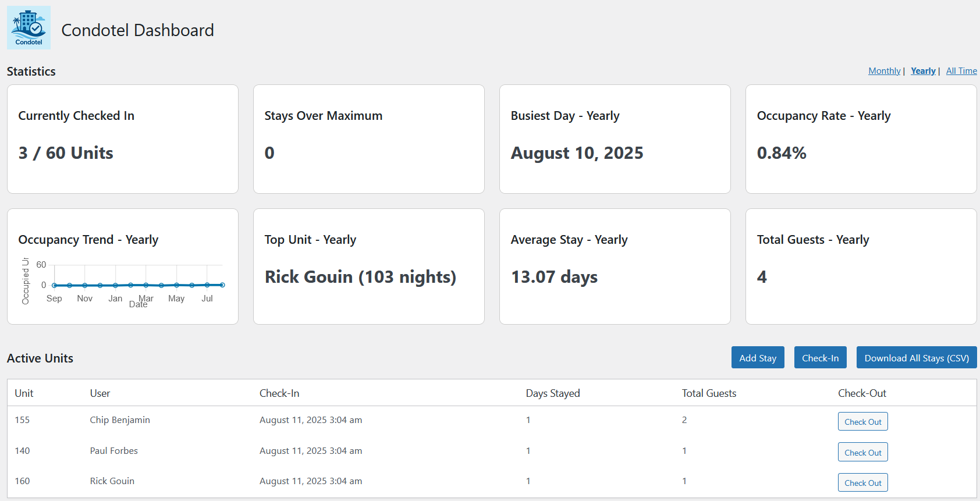Viewport: 980px width, 501px height.
Task: Switch statistics to Monthly view
Action: (884, 71)
